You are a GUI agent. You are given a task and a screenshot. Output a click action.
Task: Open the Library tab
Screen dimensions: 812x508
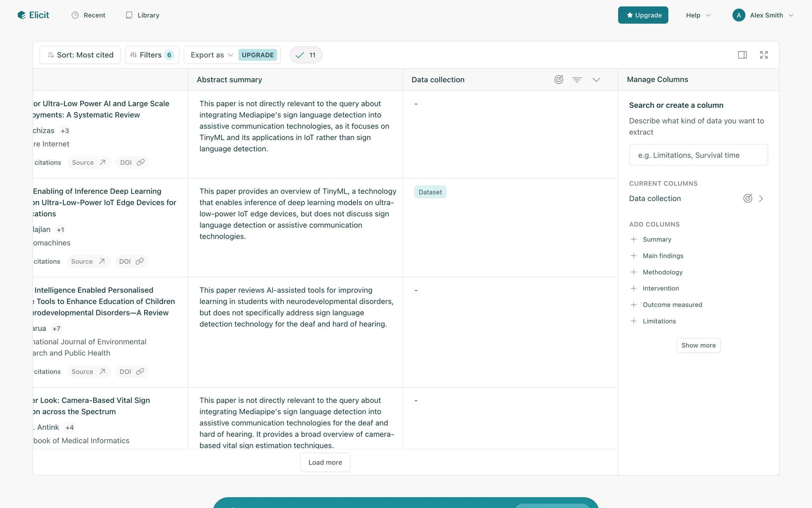143,15
